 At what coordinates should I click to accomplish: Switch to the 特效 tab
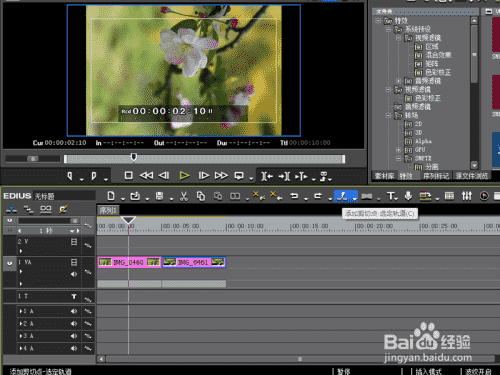[406, 176]
